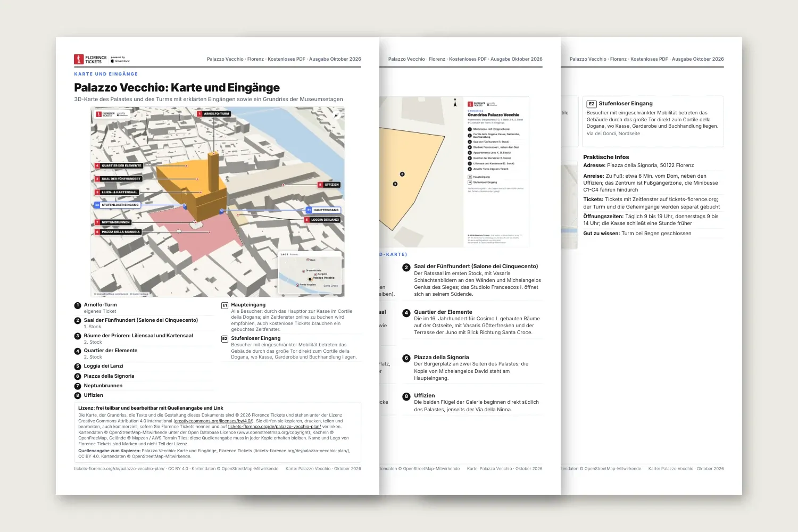Viewport: 798px width, 532px height.
Task: Click Via dei Gondi, Nordseite on third page
Action: pos(613,134)
